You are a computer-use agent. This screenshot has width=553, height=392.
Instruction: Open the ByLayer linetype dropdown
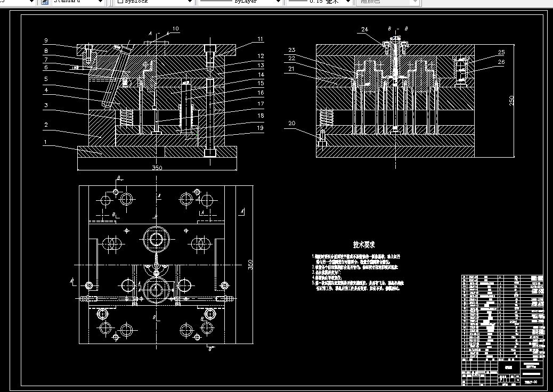coord(240,2)
